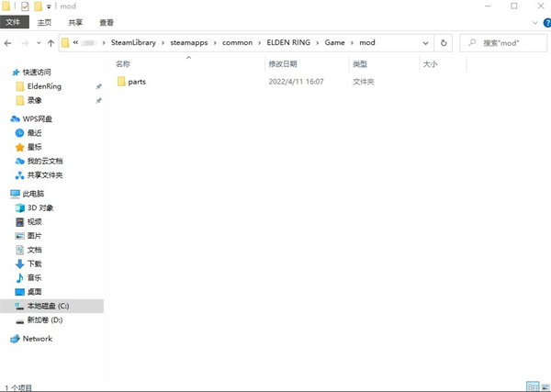The height and width of the screenshot is (392, 551).
Task: Open the recent locations dropdown arrow
Action: tap(39, 43)
